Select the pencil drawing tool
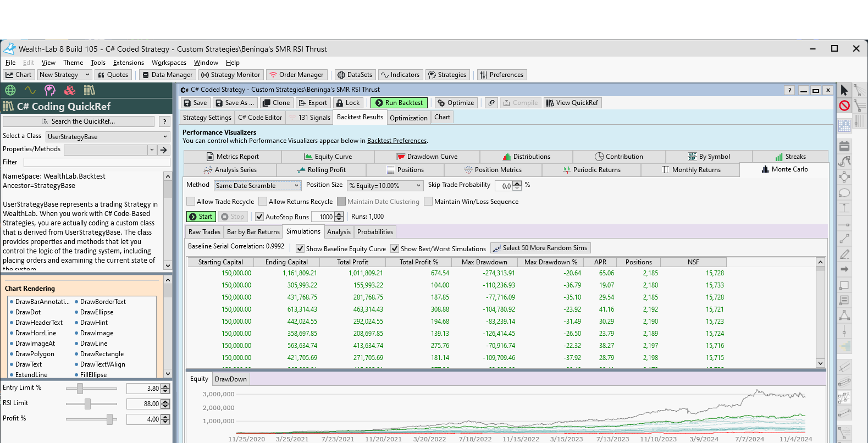The image size is (868, 443). pos(844,254)
